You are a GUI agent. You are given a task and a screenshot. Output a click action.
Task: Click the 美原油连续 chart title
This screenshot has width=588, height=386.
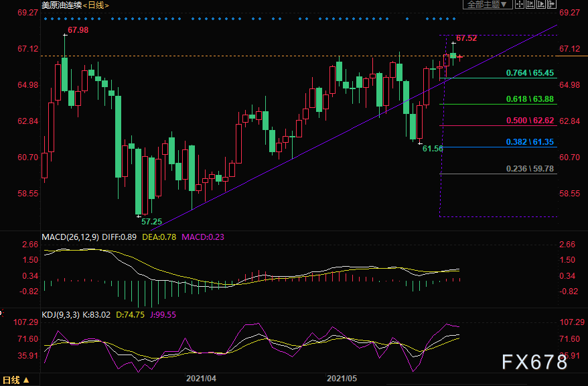coord(62,5)
